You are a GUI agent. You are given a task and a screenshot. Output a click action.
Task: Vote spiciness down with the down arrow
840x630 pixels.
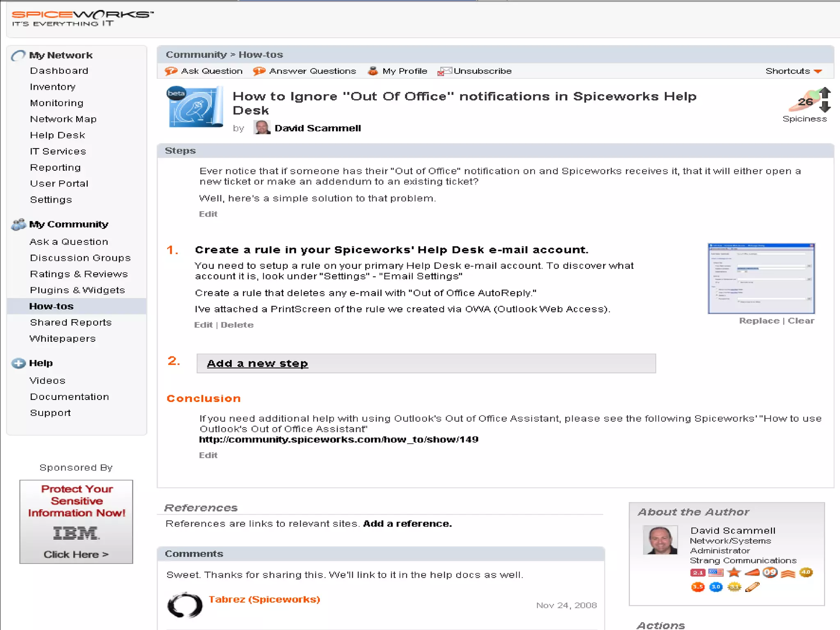pyautogui.click(x=825, y=107)
